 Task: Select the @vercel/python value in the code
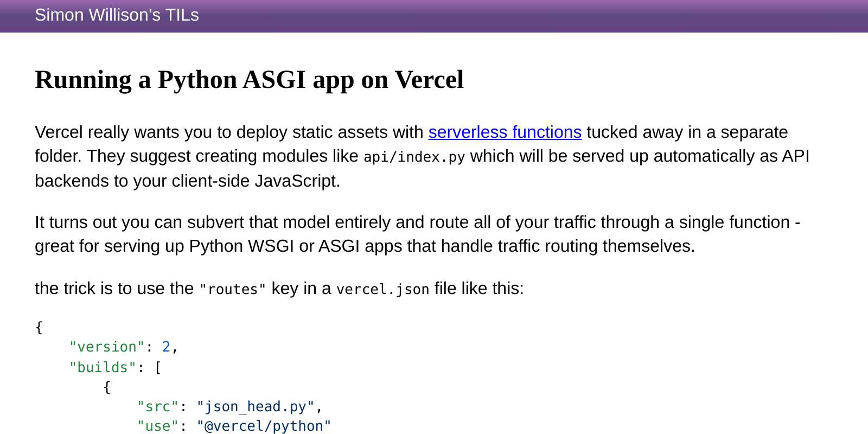(x=263, y=426)
